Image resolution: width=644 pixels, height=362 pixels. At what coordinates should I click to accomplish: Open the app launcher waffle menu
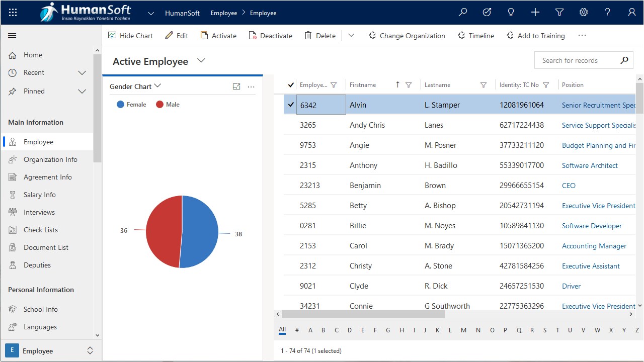coord(13,13)
